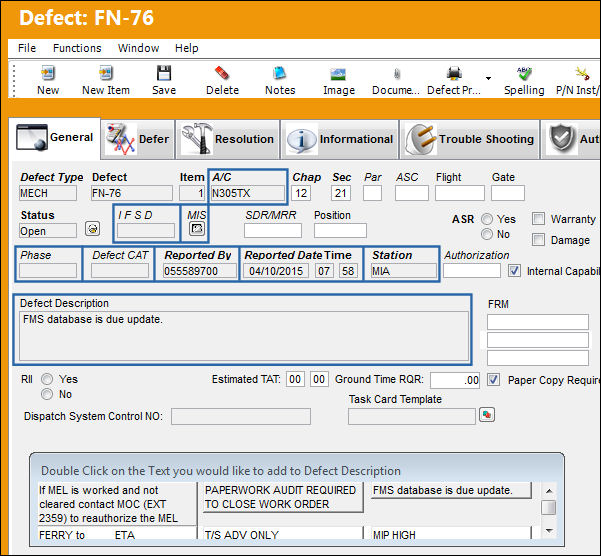Image resolution: width=601 pixels, height=556 pixels.
Task: Tick the Damage checkbox
Action: (539, 240)
